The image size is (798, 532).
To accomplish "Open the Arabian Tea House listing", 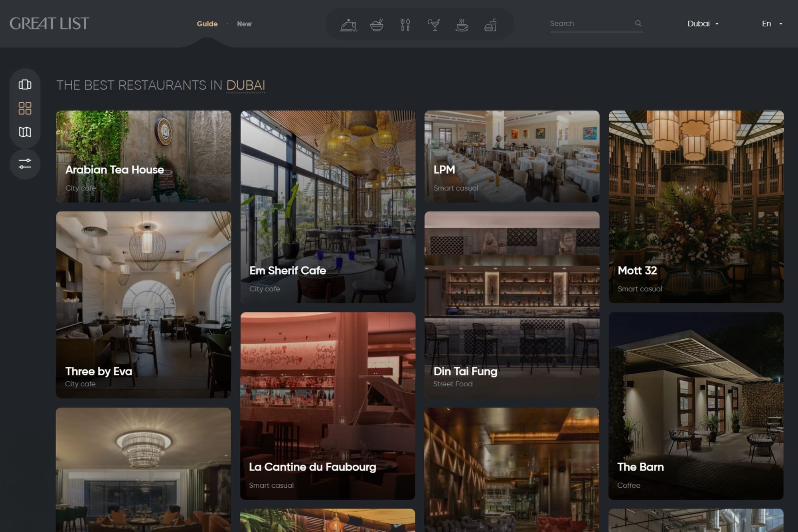I will pyautogui.click(x=143, y=156).
